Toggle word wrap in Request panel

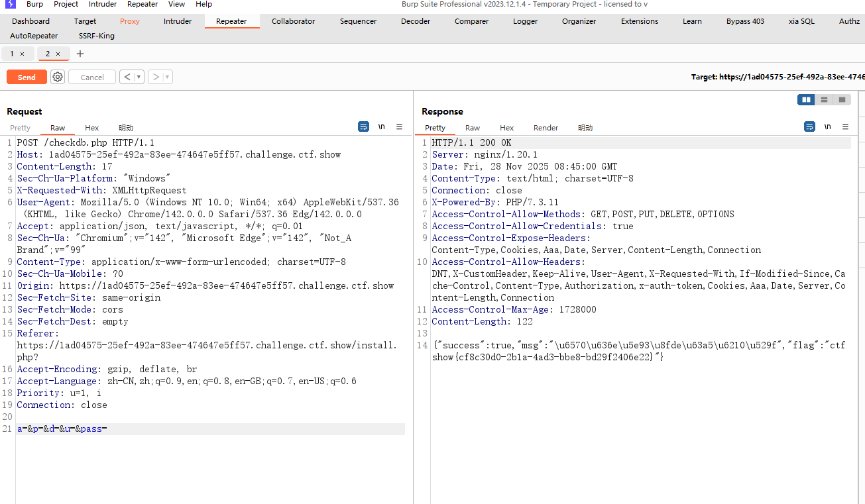pos(363,126)
